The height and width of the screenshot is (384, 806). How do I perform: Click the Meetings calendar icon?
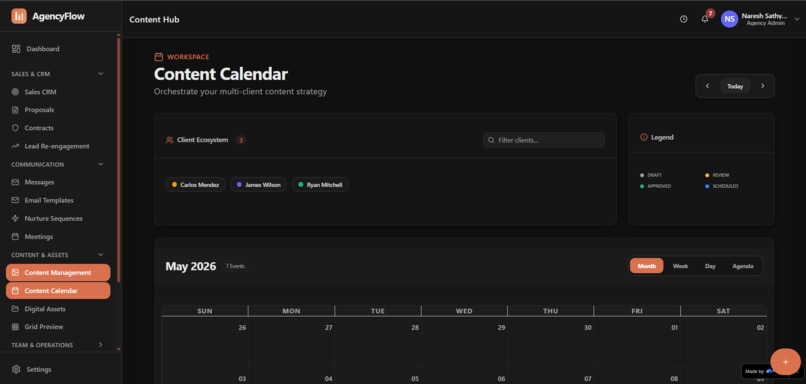15,236
